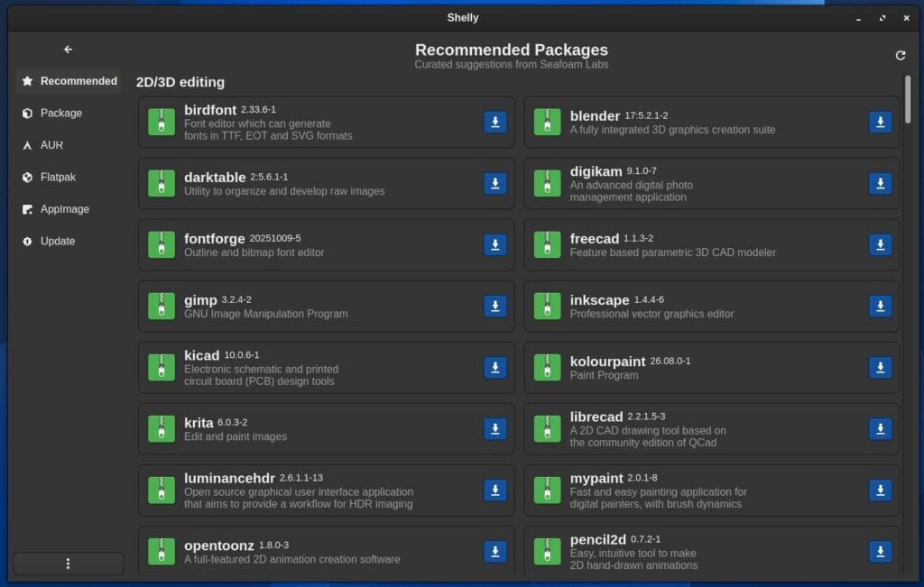Hit the install button for kolourpaint
This screenshot has width=924, height=587.
pos(881,367)
